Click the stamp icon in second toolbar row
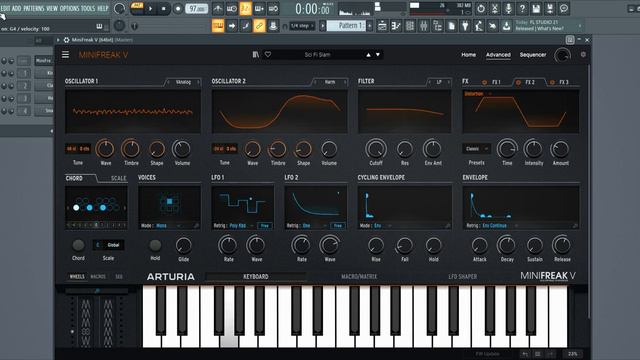The width and height of the screenshot is (640, 360). (273, 26)
